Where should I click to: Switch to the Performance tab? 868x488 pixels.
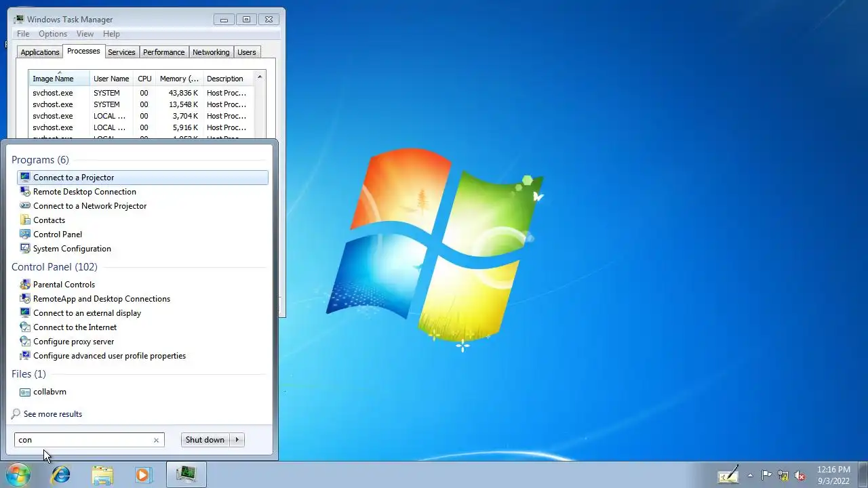163,52
